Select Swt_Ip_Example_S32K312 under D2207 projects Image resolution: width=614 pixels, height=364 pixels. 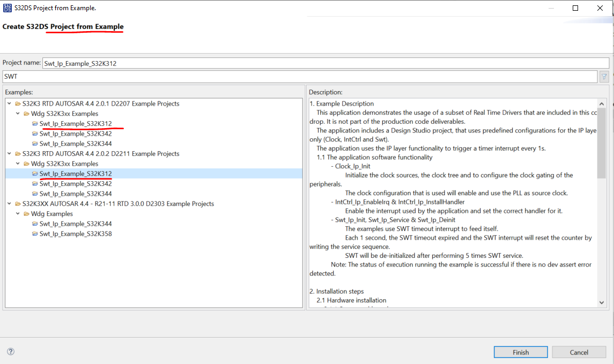76,124
